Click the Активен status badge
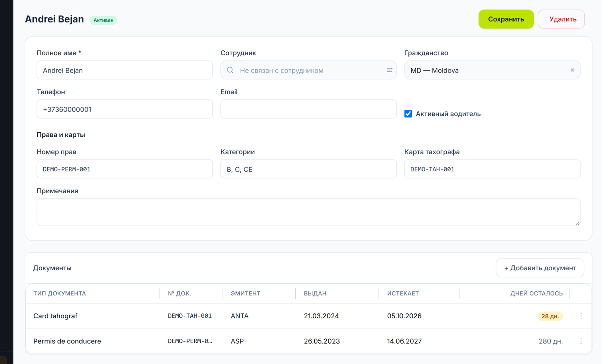Viewport: 602px width, 364px height. [x=103, y=20]
